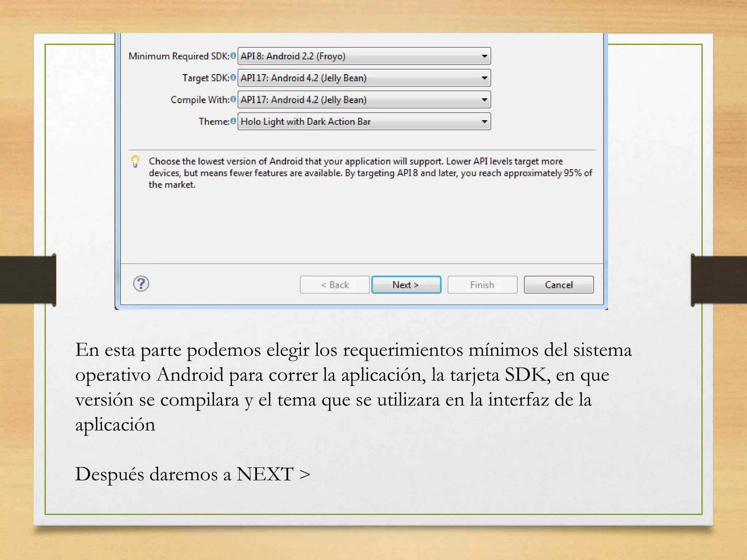The height and width of the screenshot is (560, 747).
Task: Click the 'Minimum Required SDK:' label
Action: [x=179, y=56]
